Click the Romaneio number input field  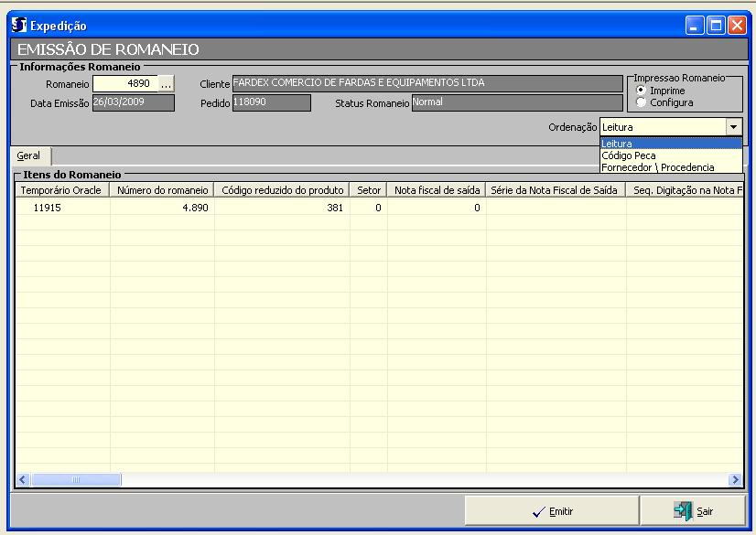(125, 84)
